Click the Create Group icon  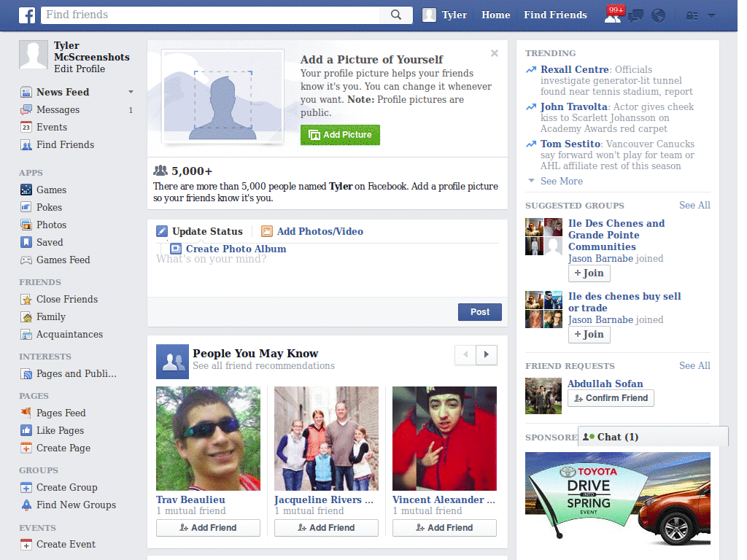[x=26, y=488]
